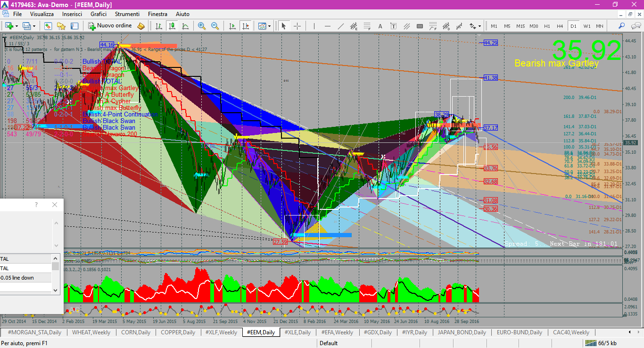Select the rectangle shape tool
The width and height of the screenshot is (644, 348).
pos(420,26)
